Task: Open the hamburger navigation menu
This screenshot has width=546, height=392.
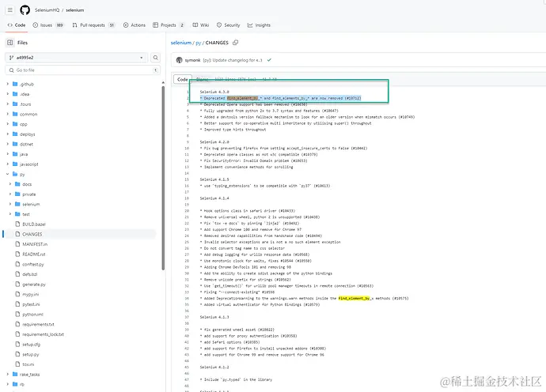Action: [x=10, y=10]
